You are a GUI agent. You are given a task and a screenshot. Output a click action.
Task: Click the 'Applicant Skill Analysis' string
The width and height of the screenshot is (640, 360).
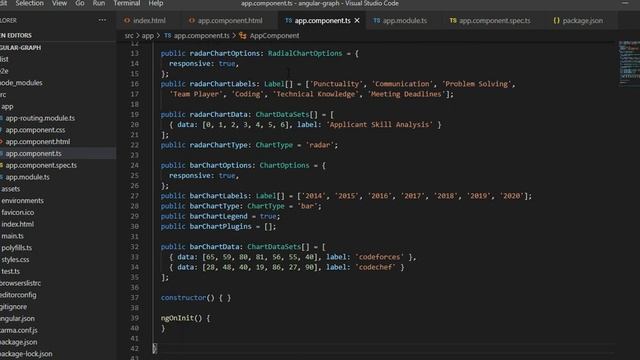click(380, 125)
